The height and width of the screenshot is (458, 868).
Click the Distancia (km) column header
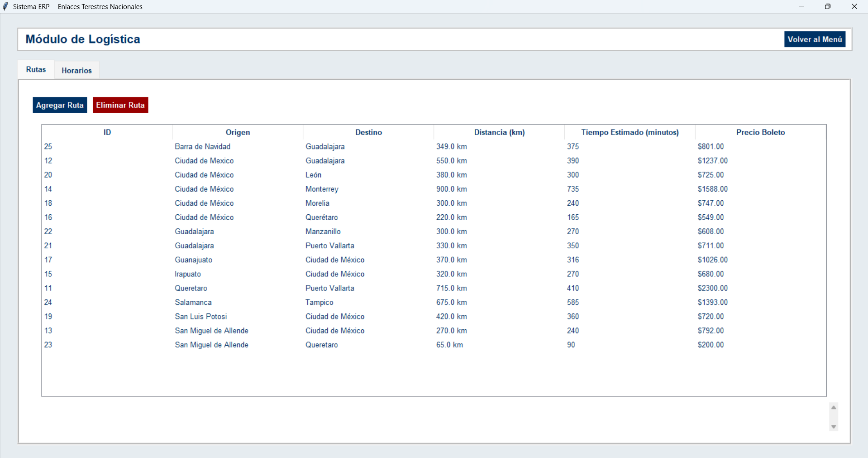click(500, 132)
